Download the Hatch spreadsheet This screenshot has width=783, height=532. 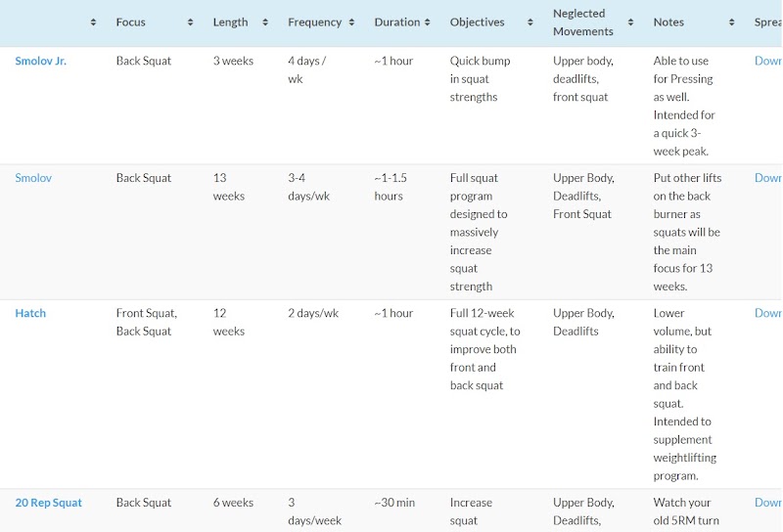(768, 313)
